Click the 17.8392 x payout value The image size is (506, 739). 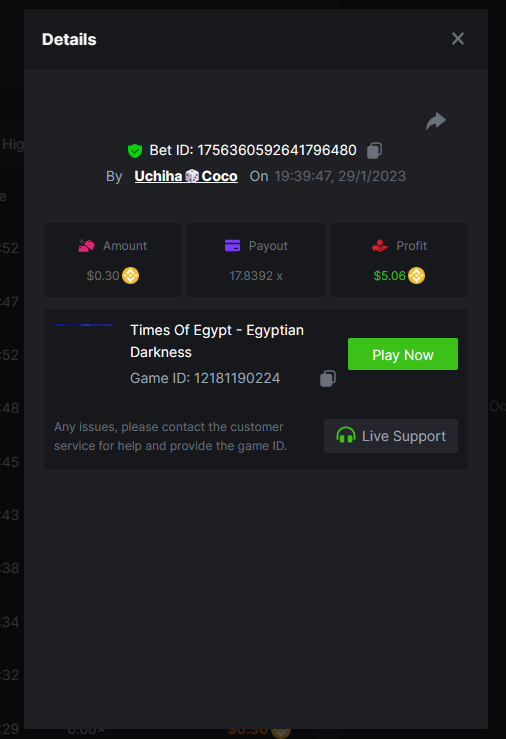(256, 276)
